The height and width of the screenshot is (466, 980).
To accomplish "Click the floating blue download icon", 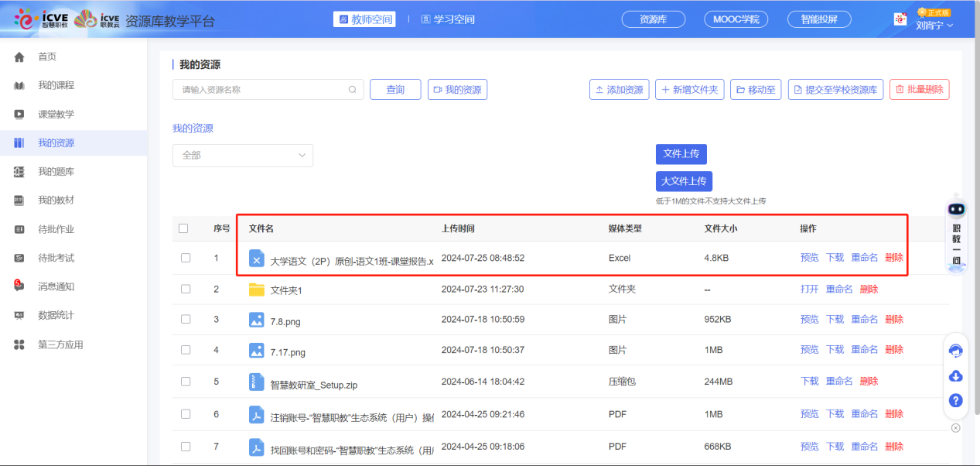I will (956, 375).
